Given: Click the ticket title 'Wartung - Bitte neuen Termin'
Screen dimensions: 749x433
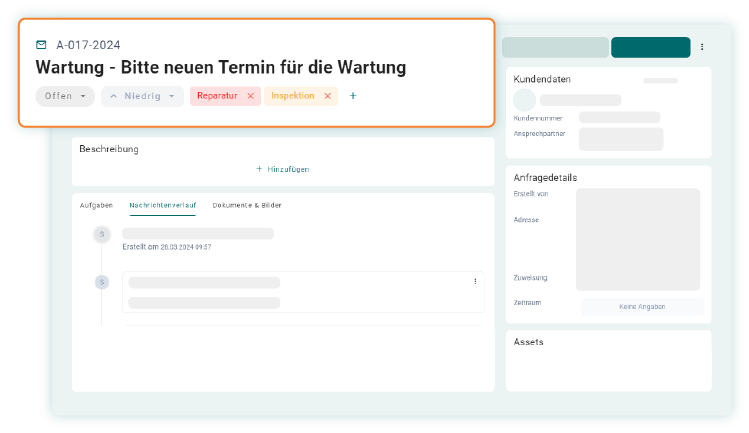Looking at the screenshot, I should 220,68.
